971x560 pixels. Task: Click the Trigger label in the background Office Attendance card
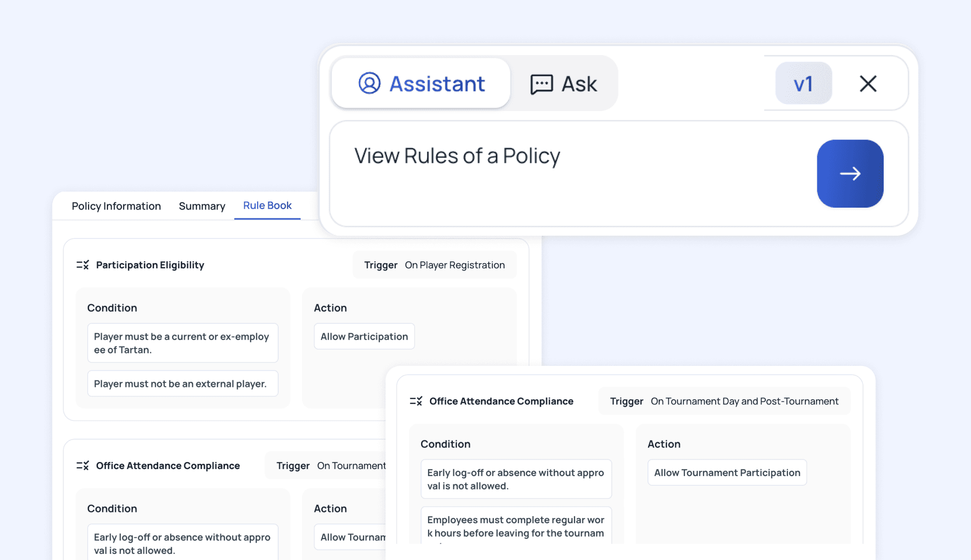[x=293, y=466]
